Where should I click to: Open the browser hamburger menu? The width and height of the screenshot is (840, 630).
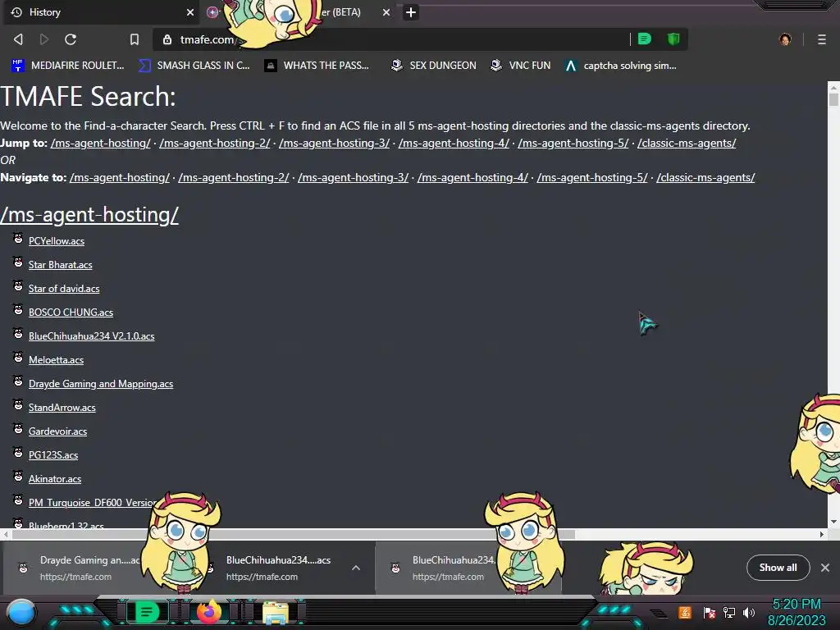pyautogui.click(x=822, y=39)
